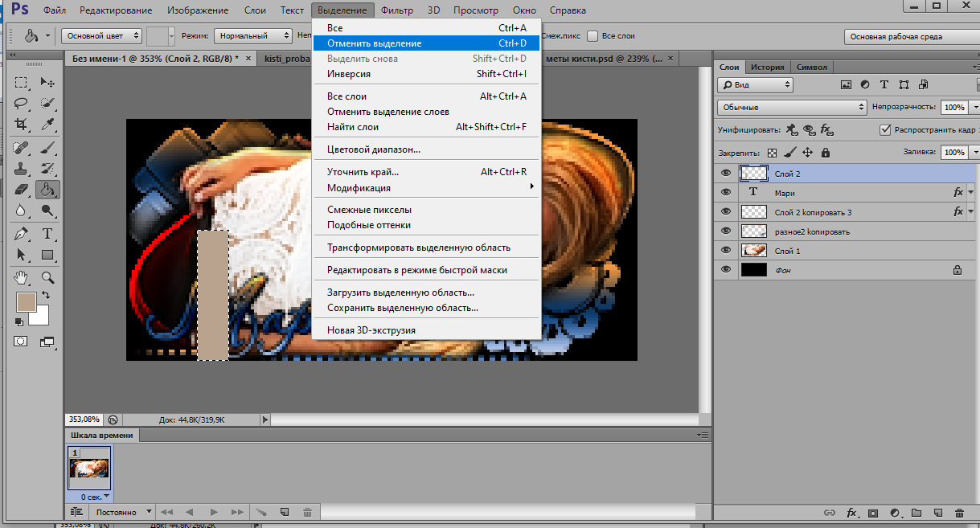Uncheck Распространить кадр checkbox
The height and width of the screenshot is (528, 980).
885,129
